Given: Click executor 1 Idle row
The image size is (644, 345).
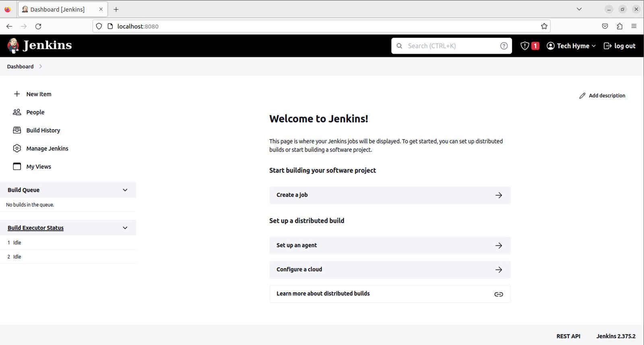Looking at the screenshot, I should [68, 243].
